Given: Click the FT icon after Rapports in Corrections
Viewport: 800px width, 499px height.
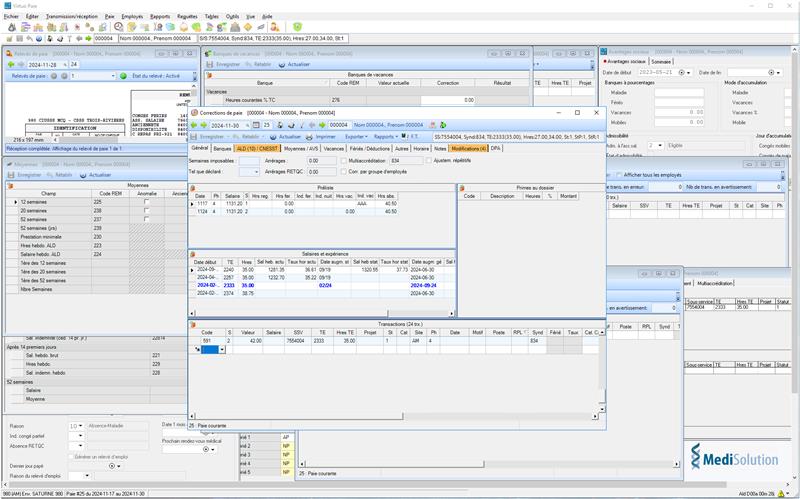Looking at the screenshot, I should (x=410, y=137).
